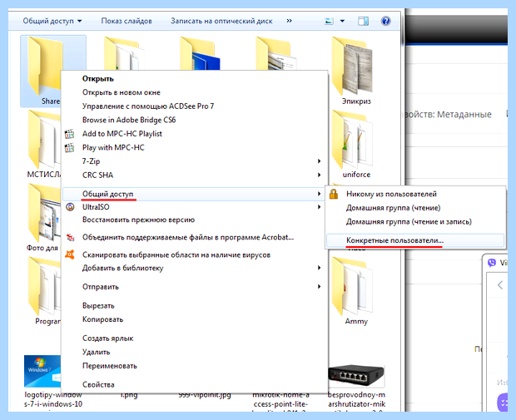This screenshot has width=516, height=420.
Task: Open the Эпикриз folder
Action: pos(354,66)
